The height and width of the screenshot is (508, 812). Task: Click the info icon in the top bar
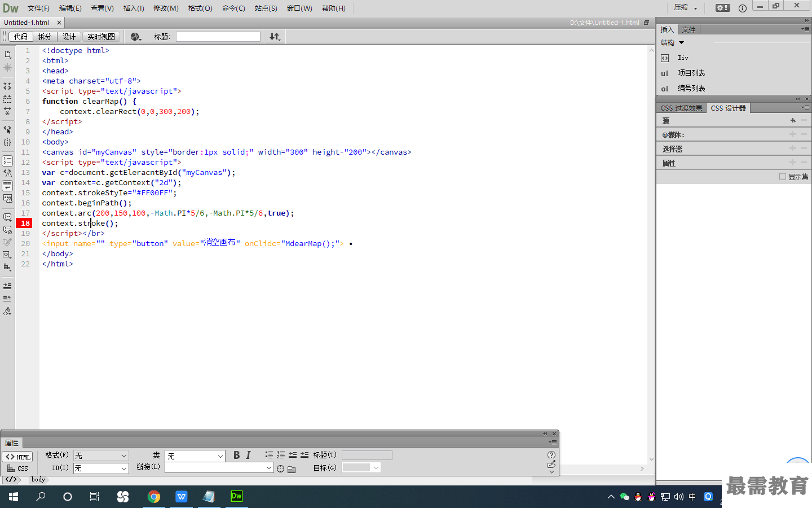tap(743, 8)
